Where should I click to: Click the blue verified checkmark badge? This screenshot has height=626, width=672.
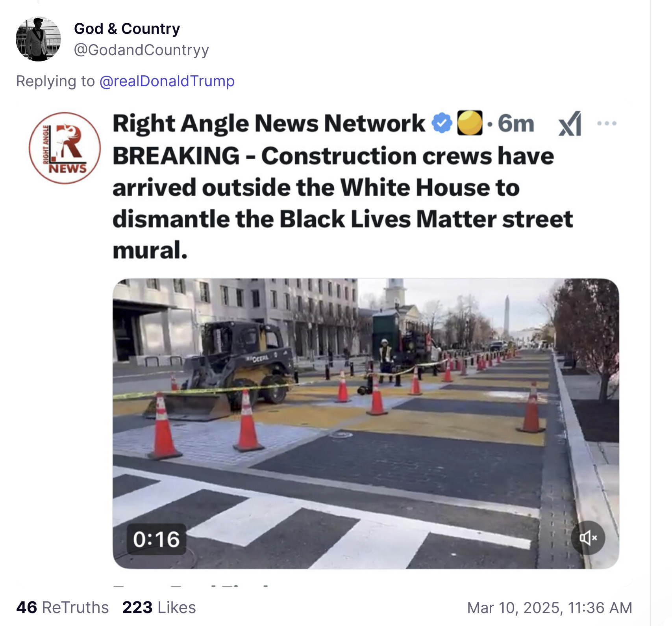tap(442, 123)
